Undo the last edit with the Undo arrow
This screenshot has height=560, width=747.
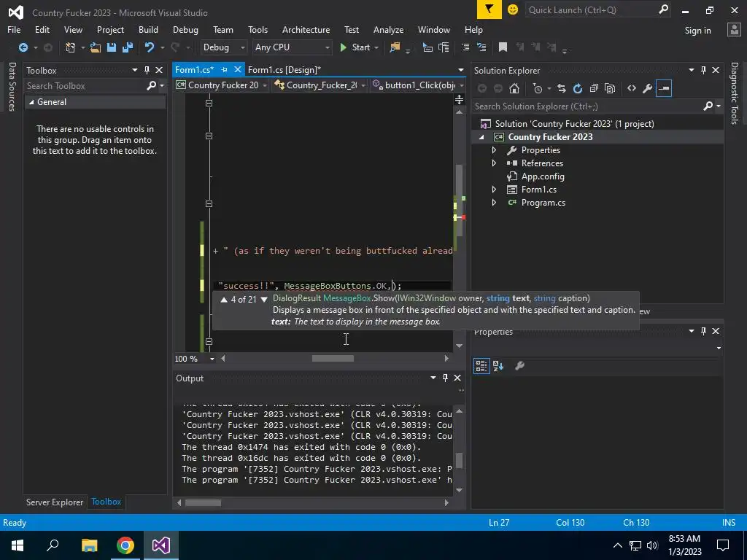coord(150,47)
